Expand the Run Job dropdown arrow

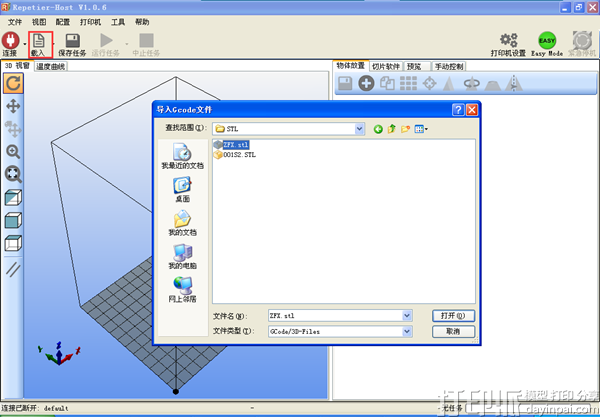pyautogui.click(x=127, y=43)
